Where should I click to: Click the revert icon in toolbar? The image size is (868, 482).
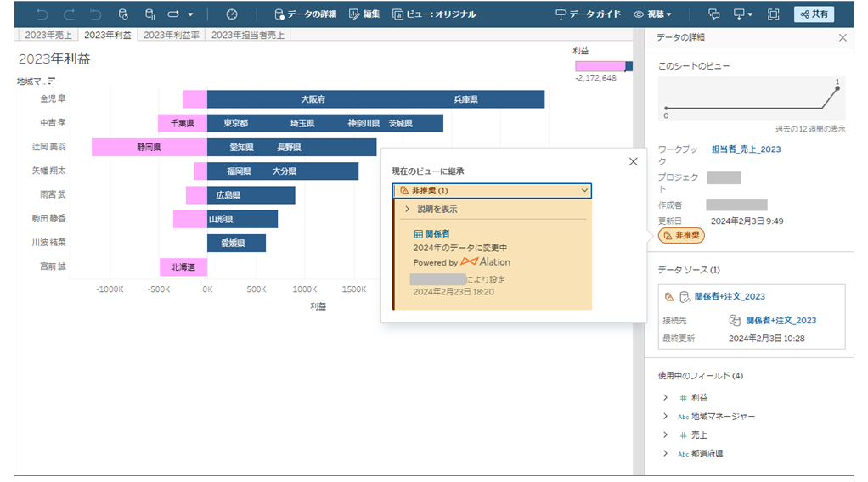click(95, 14)
